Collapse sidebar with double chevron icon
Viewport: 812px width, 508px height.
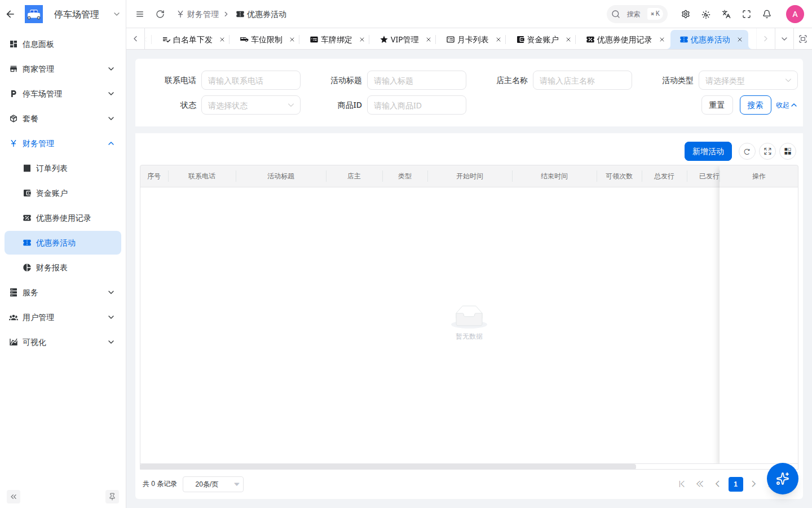(14, 497)
